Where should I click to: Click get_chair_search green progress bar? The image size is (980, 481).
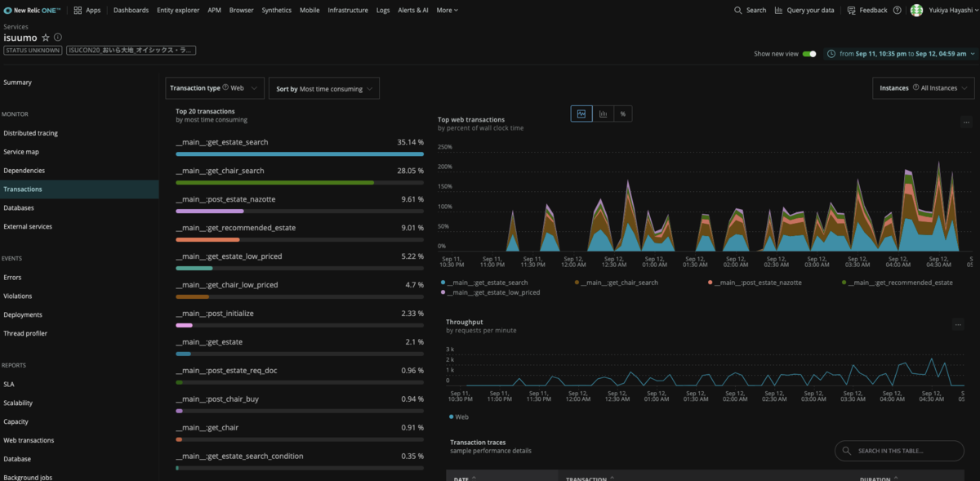(274, 182)
